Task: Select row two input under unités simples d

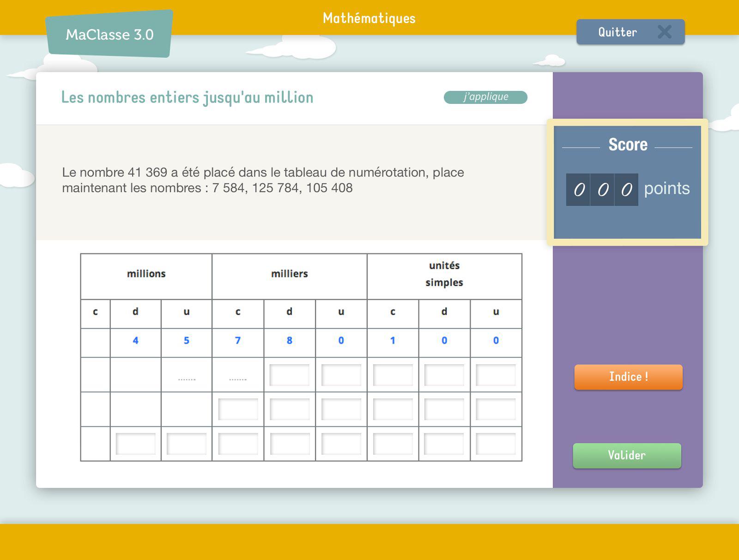Action: (444, 375)
